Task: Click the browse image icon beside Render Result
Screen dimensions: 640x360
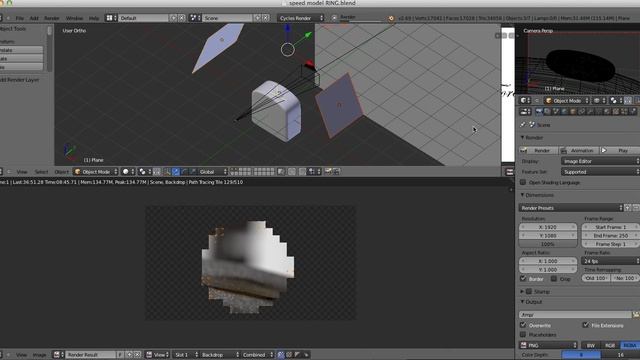Action: (58, 355)
